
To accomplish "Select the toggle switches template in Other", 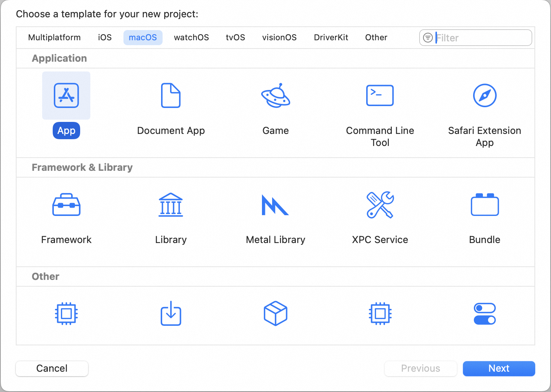I will click(x=485, y=314).
